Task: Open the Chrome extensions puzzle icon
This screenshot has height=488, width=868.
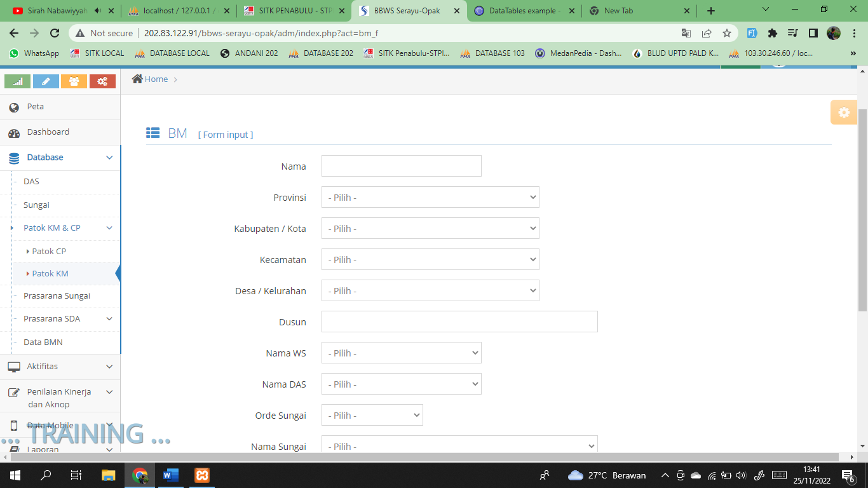Action: click(773, 33)
